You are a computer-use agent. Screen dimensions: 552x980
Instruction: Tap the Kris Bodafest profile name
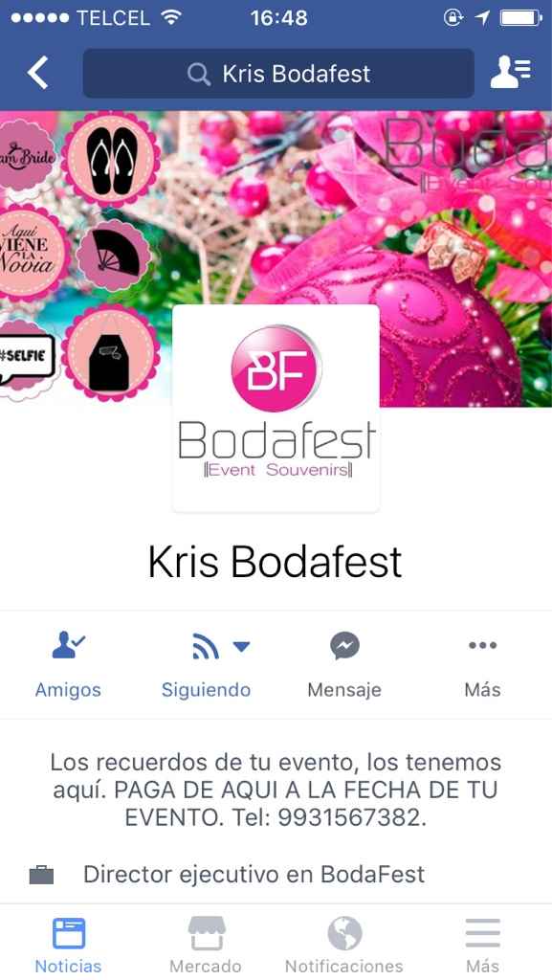pyautogui.click(x=276, y=561)
